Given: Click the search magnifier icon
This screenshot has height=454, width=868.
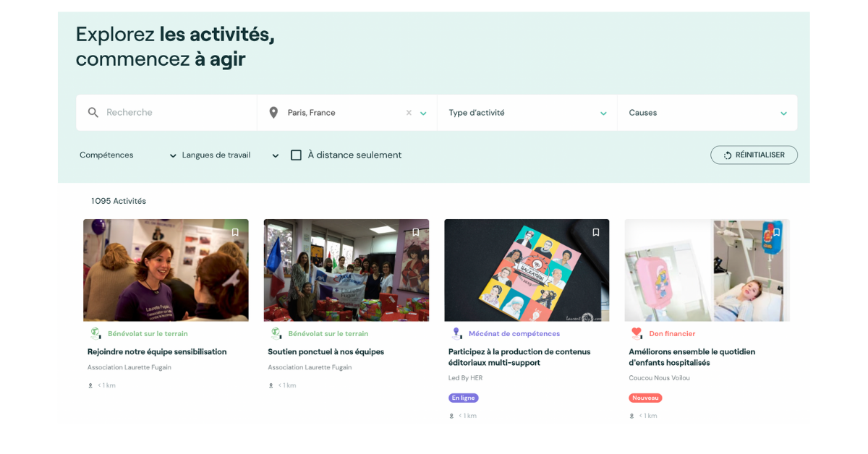Looking at the screenshot, I should tap(93, 113).
